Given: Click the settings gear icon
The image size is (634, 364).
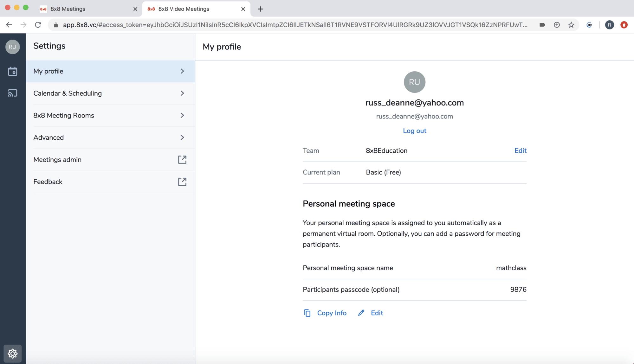Looking at the screenshot, I should (x=13, y=353).
